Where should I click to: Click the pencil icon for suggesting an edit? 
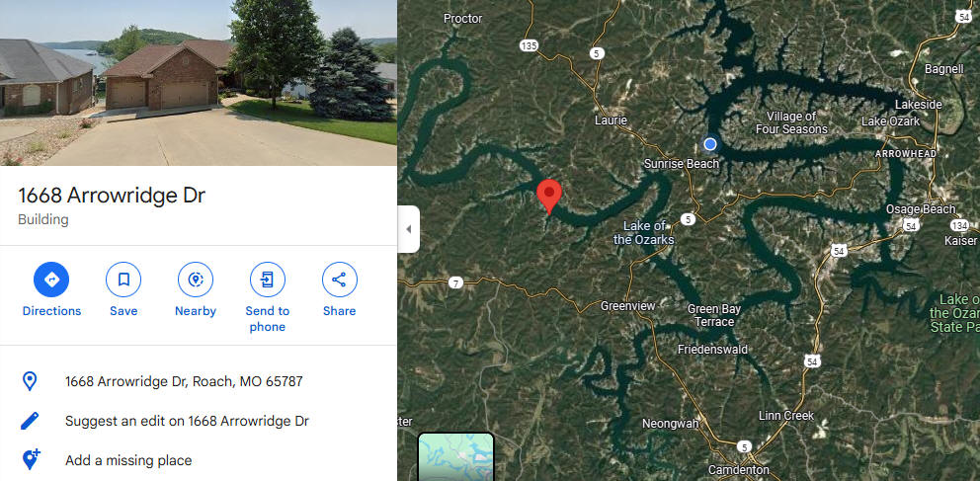pos(30,421)
